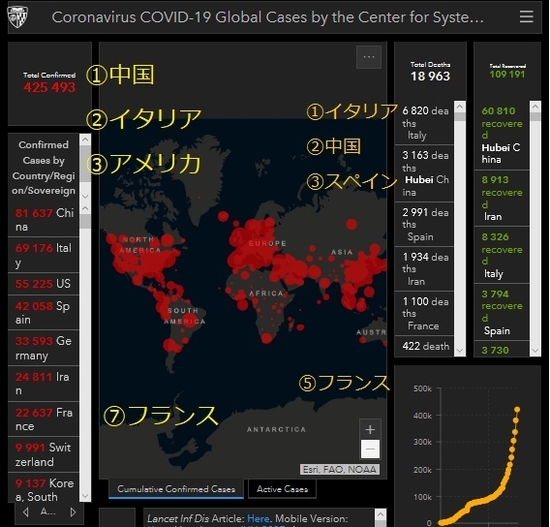Open the hamburger menu in header
Screen dimensions: 550x527
point(526,16)
